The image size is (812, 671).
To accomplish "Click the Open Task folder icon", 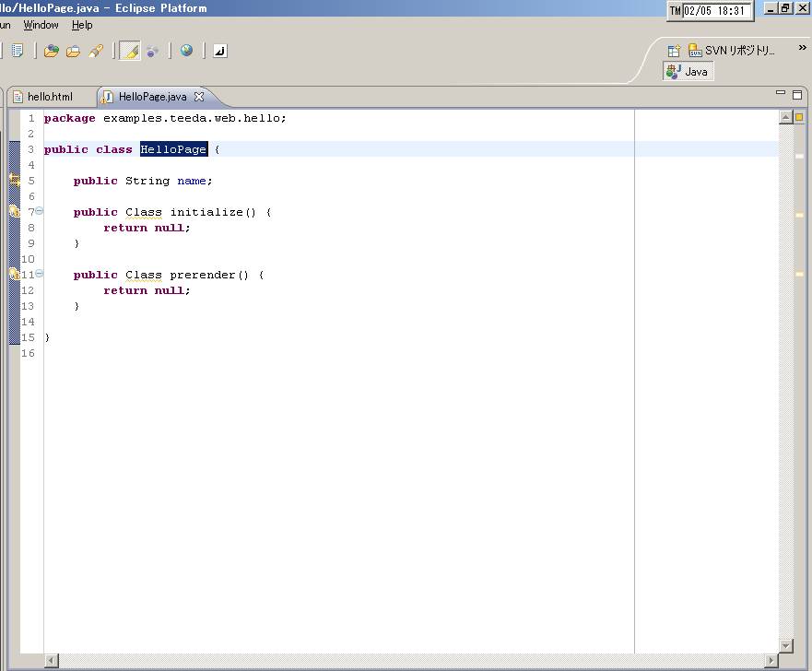I will pyautogui.click(x=73, y=52).
